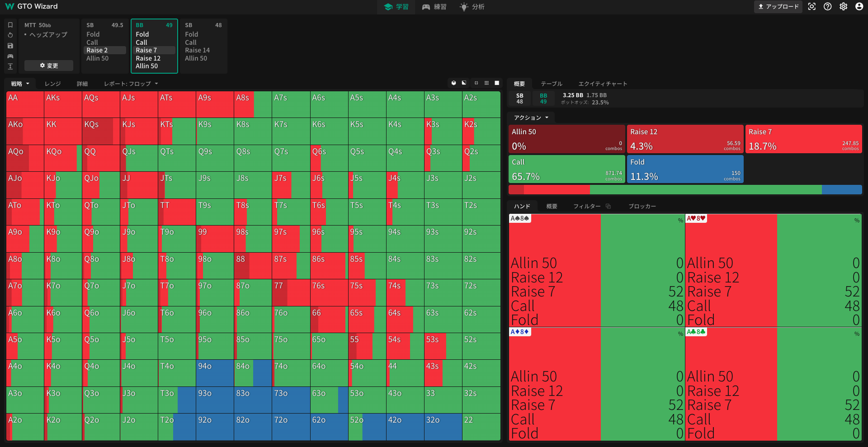Select the A8s hand cell
Screen dimensions: 868x447
click(253, 104)
